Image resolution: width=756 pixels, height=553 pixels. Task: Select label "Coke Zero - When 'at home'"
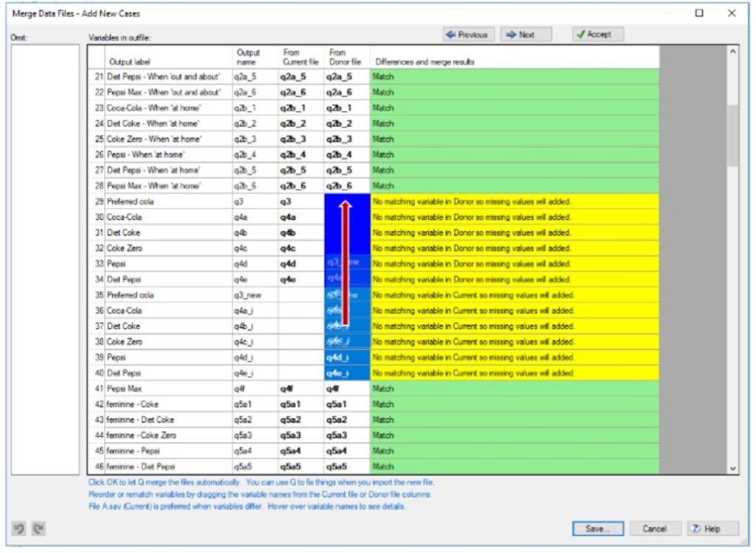tap(154, 139)
